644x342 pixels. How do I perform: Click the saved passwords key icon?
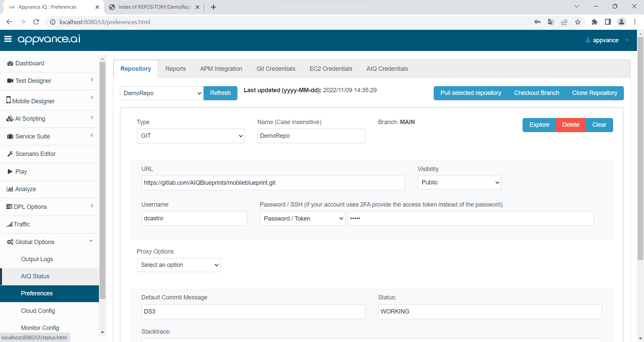tap(537, 22)
